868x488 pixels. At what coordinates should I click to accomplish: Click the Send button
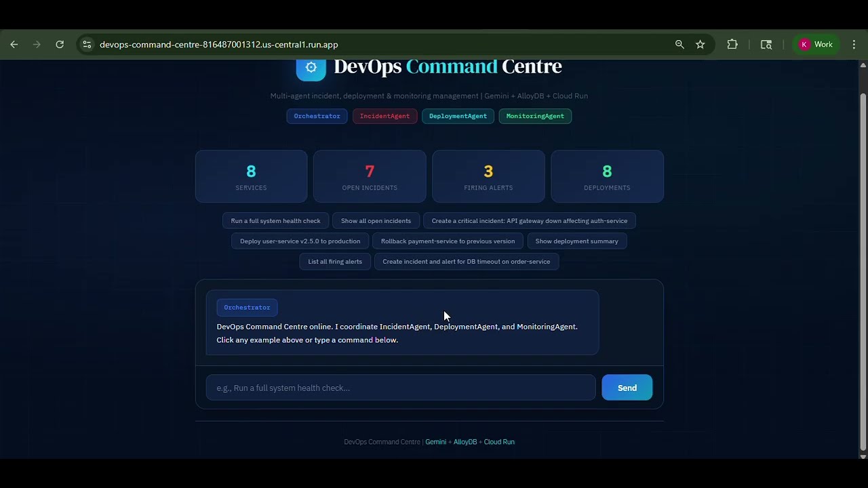pyautogui.click(x=627, y=388)
